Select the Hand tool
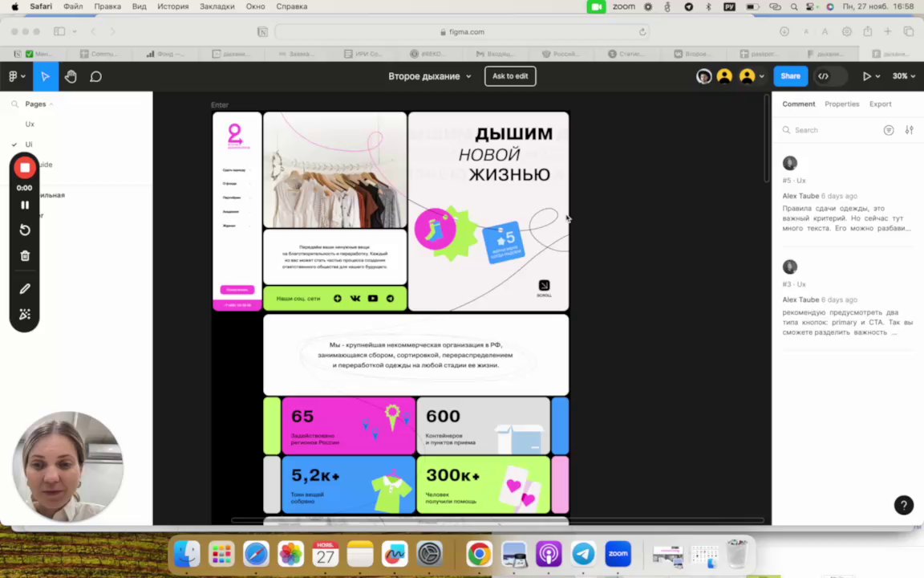924x578 pixels. [71, 76]
